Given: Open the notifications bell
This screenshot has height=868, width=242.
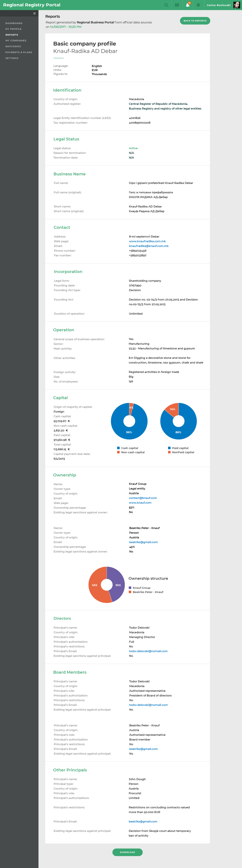Looking at the screenshot, I should click(187, 5).
